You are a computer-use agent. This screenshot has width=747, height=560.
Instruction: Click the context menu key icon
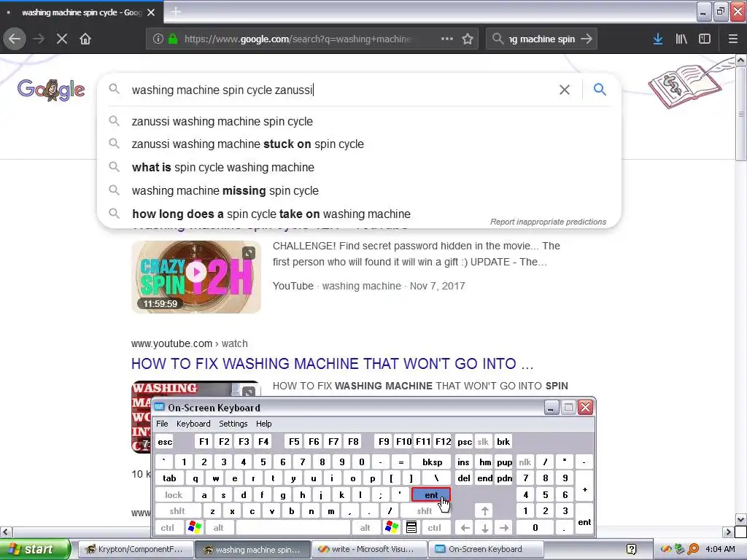point(411,527)
